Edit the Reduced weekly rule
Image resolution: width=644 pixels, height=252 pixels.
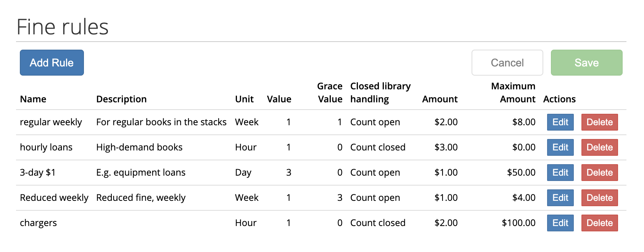point(560,198)
